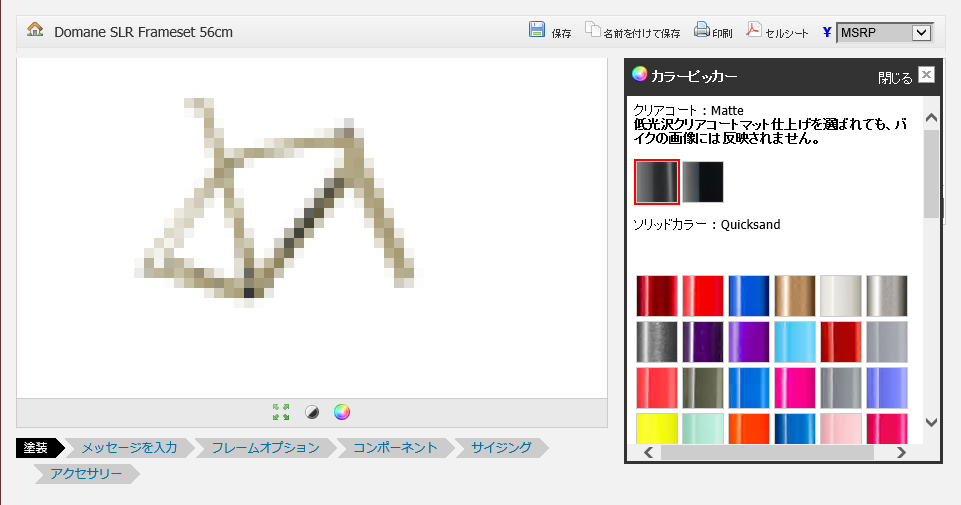This screenshot has width=961, height=505.
Task: Click the color picker vertical scrollbar thumb
Action: point(932,173)
